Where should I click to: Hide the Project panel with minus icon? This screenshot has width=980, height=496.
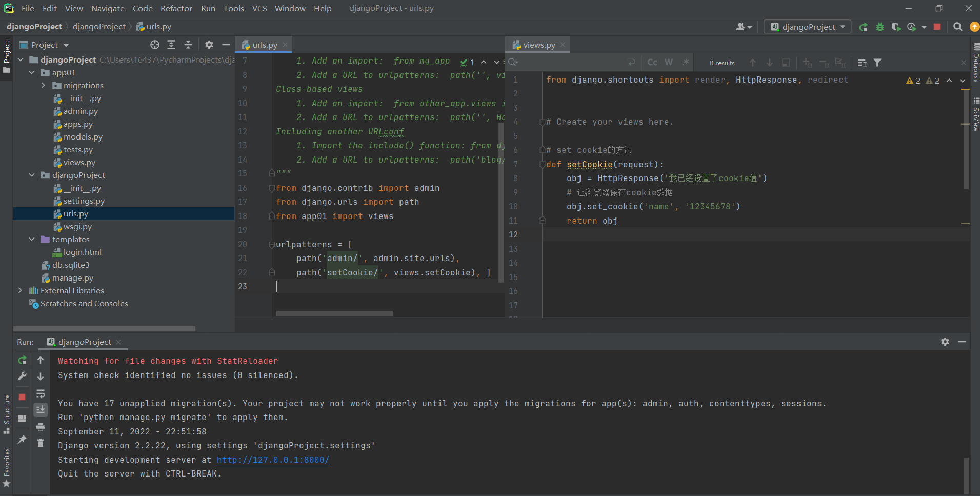click(226, 45)
